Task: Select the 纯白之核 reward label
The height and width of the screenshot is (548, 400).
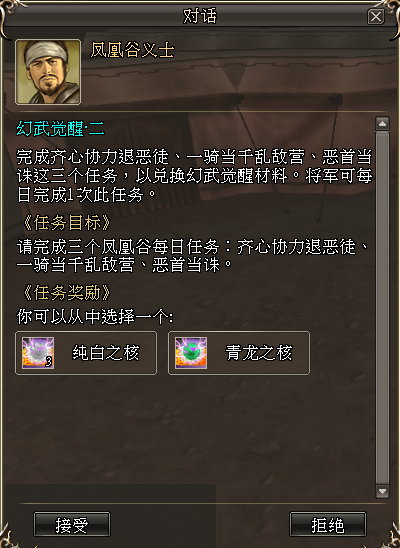Action: pos(106,353)
